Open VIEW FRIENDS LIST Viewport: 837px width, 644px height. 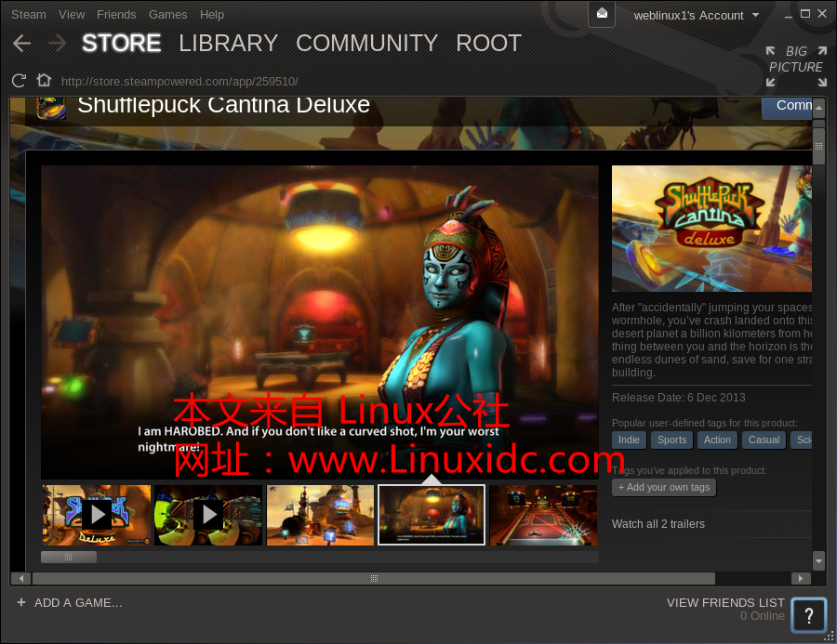click(725, 602)
